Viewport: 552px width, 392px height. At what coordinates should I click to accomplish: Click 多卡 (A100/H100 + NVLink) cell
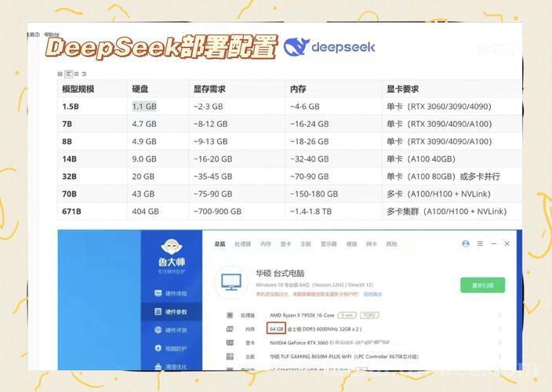click(438, 194)
